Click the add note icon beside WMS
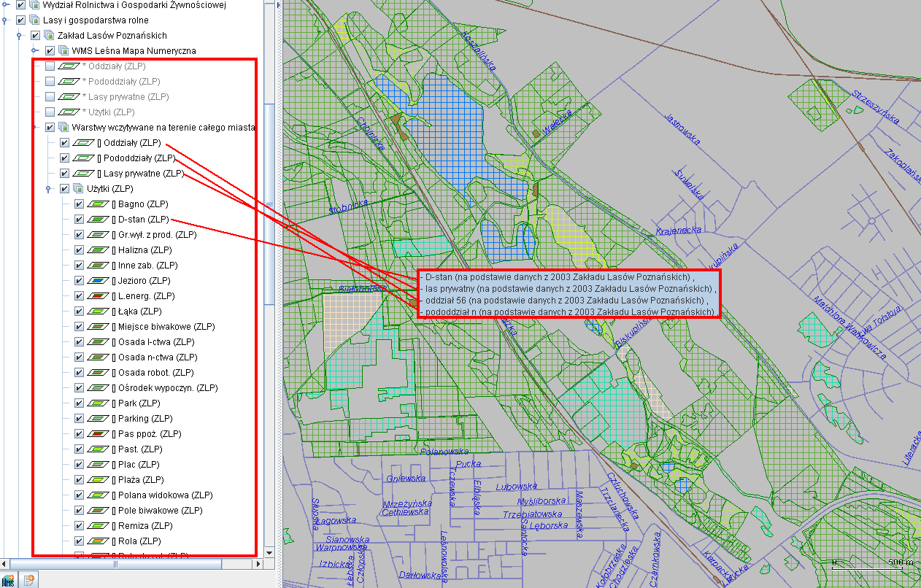The width and height of the screenshot is (921, 588). 30,581
